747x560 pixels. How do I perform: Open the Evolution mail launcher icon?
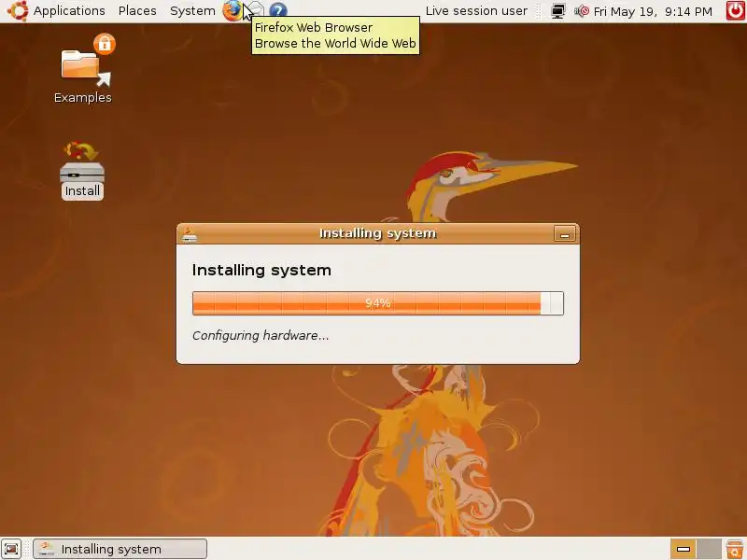256,10
